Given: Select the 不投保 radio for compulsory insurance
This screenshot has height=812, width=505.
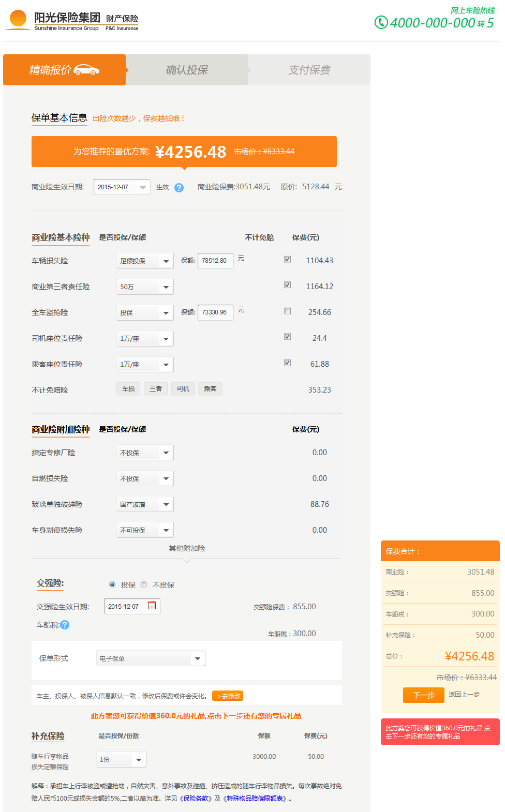Looking at the screenshot, I should [x=144, y=584].
